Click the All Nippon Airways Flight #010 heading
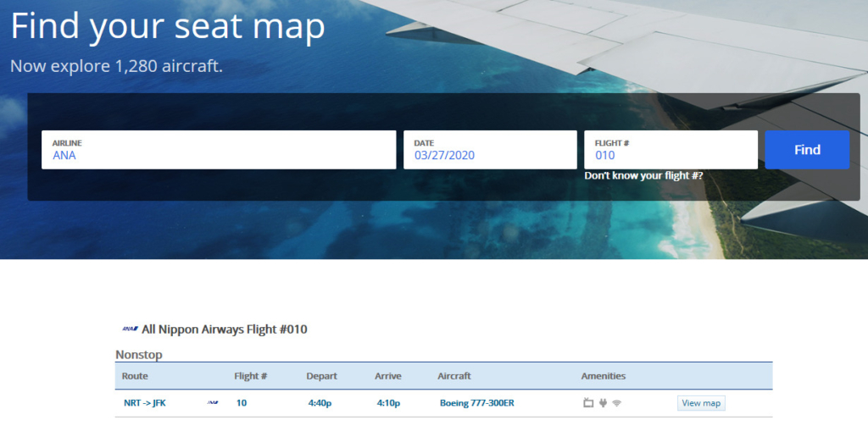Viewport: 868px width, 437px height. (225, 329)
